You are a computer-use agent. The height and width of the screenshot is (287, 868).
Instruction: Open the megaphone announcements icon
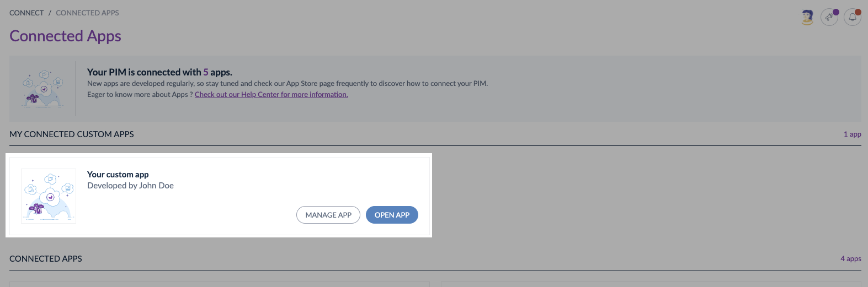pos(829,17)
